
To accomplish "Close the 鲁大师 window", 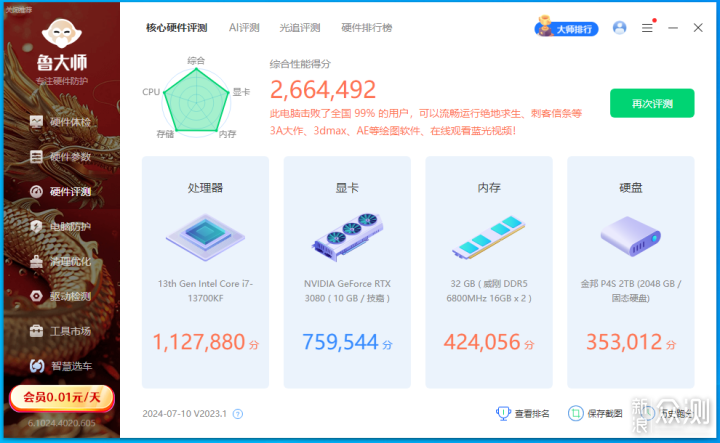I will [698, 28].
